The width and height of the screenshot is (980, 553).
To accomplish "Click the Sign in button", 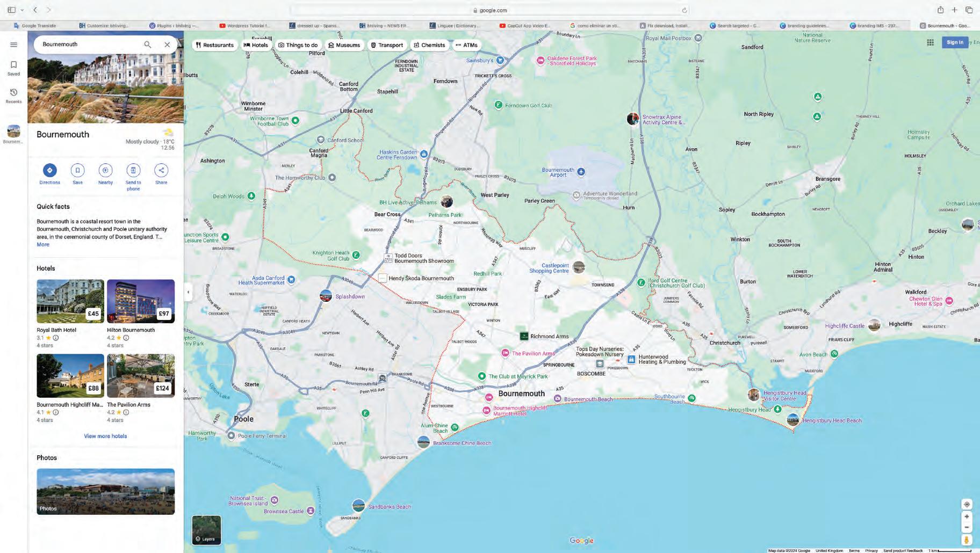I will click(955, 42).
